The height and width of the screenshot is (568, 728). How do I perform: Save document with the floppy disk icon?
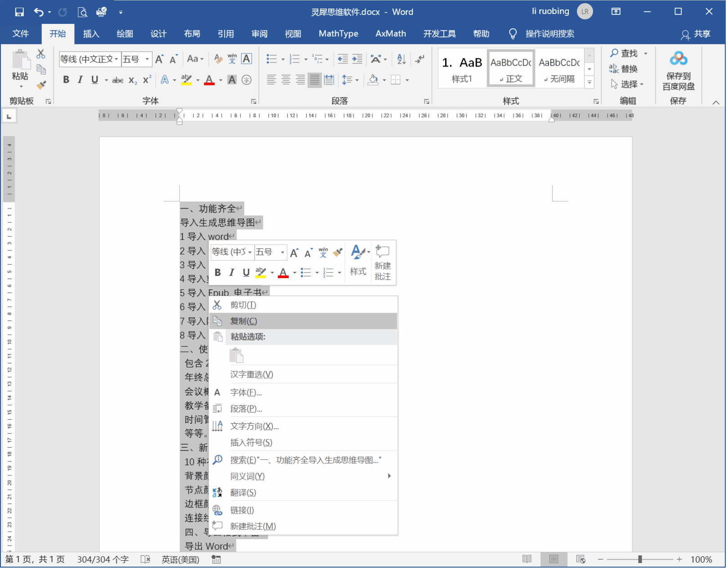click(19, 12)
